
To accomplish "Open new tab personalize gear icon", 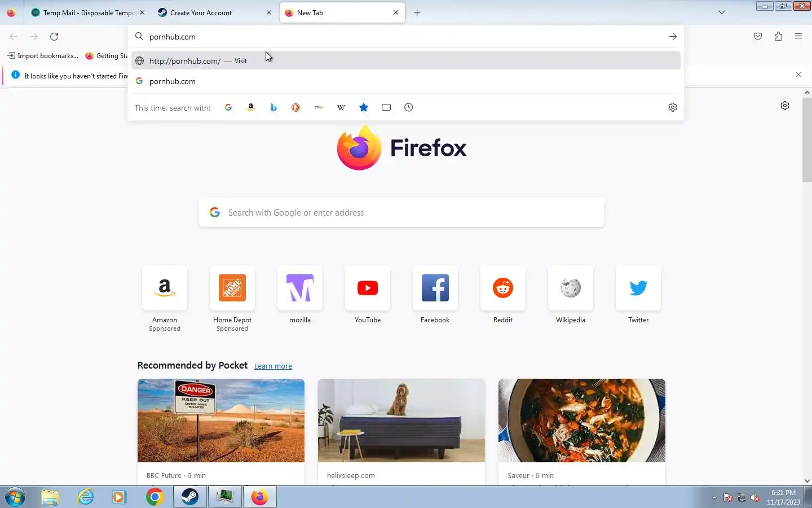I will tap(785, 106).
